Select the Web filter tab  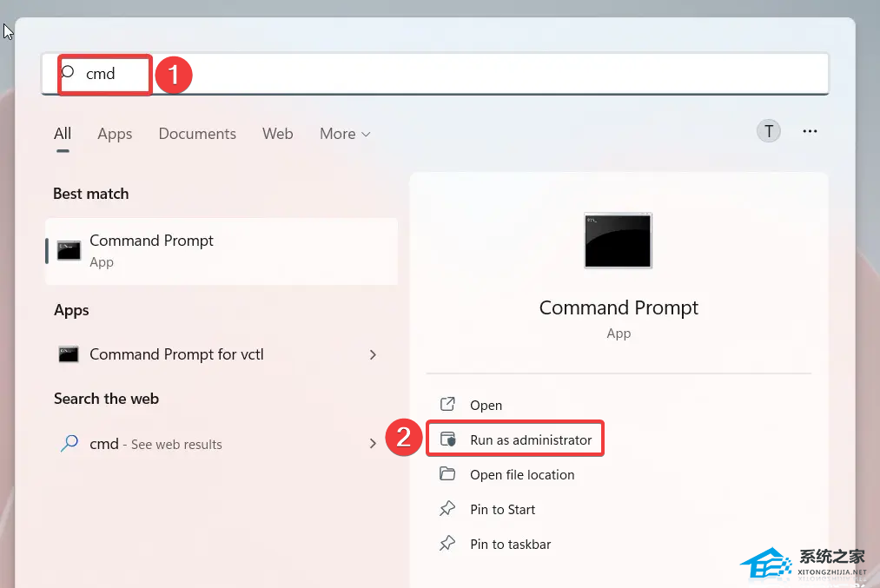(x=277, y=134)
